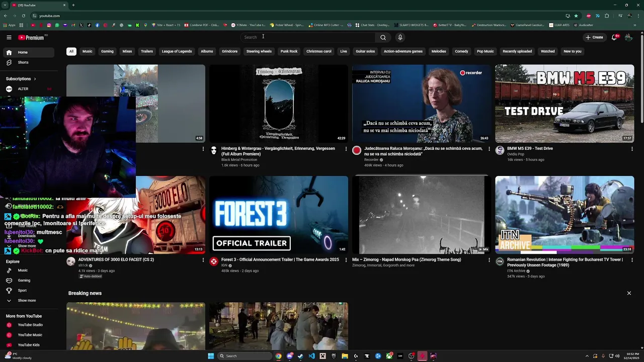Select the Pop Music filter chip
The height and width of the screenshot is (362, 644).
pos(486,51)
